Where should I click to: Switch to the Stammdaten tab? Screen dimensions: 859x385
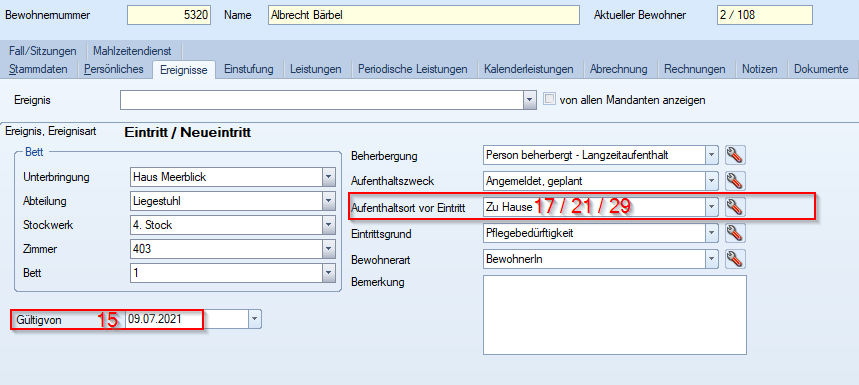[x=39, y=69]
